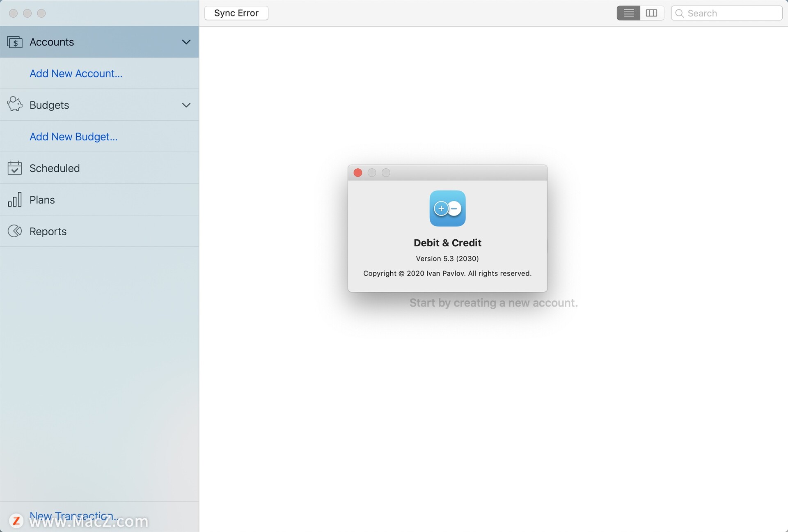Click the Sync Error button
This screenshot has width=788, height=532.
(x=236, y=13)
